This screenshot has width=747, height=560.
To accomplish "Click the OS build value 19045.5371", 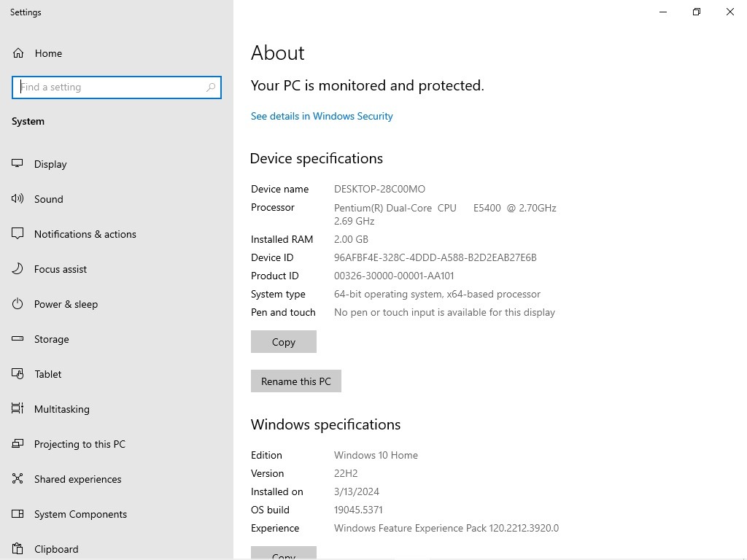I will [x=358, y=510].
